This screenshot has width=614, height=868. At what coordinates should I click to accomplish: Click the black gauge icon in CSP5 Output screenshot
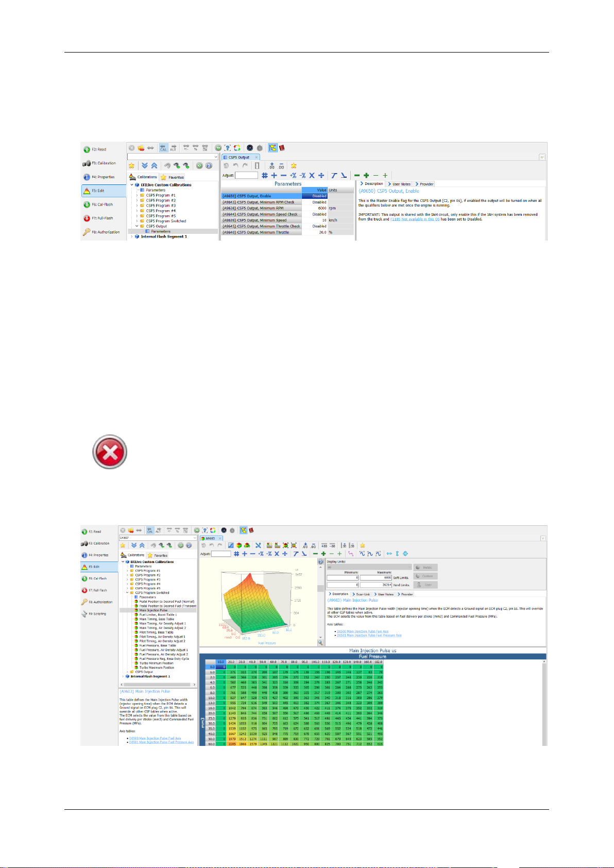pos(250,148)
